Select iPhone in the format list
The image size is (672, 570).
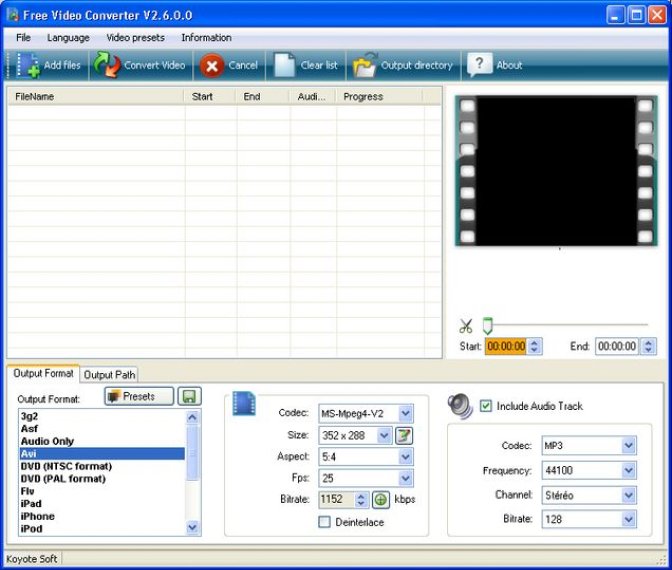(102, 516)
